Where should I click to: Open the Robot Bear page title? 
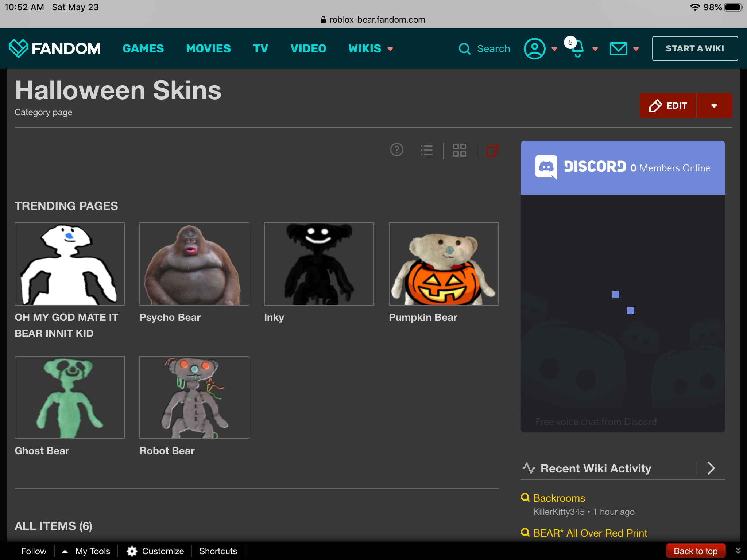click(x=167, y=451)
